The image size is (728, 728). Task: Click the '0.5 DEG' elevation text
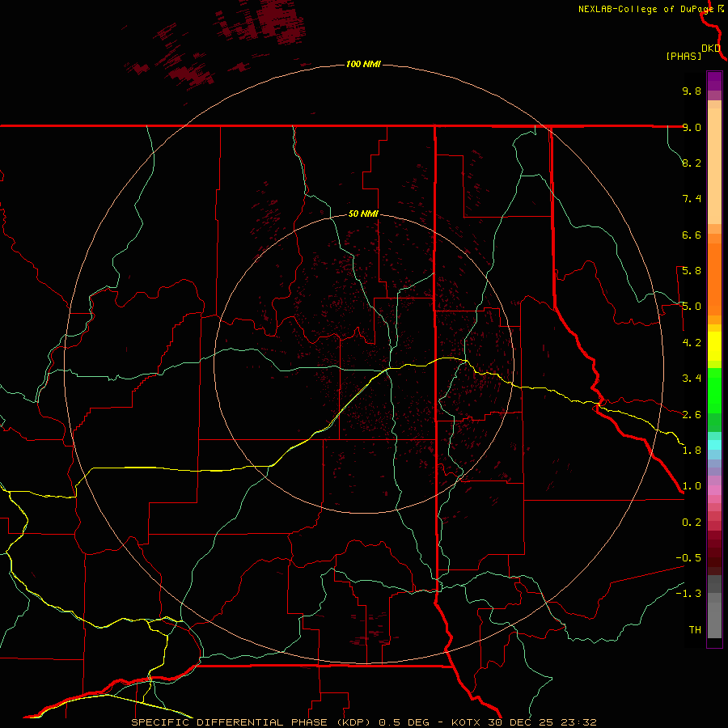tap(405, 722)
